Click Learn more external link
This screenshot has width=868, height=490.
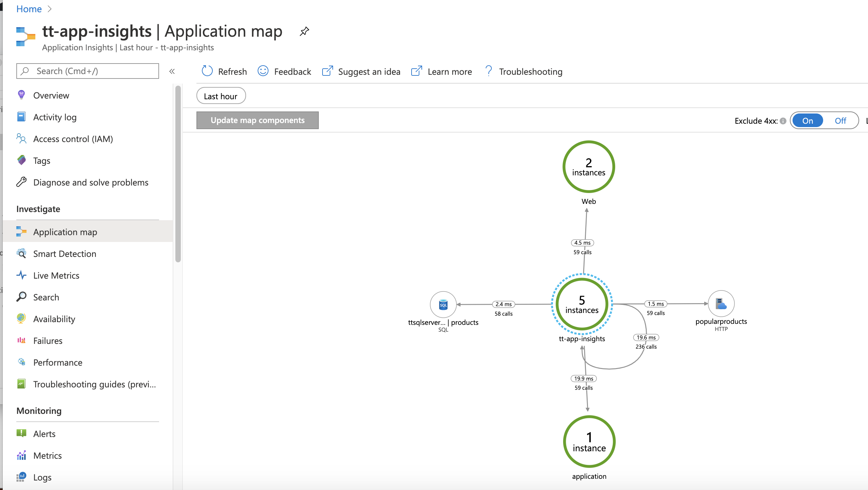(442, 72)
